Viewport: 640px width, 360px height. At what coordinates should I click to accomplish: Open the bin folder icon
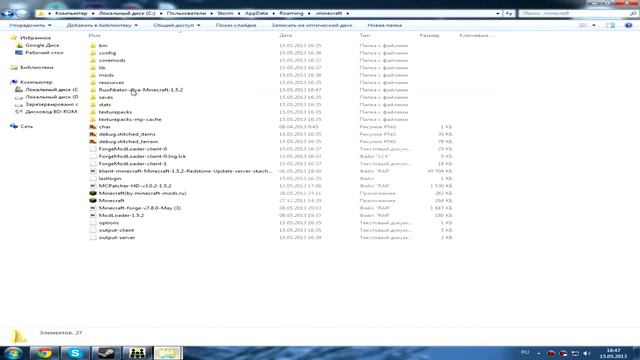pyautogui.click(x=93, y=46)
